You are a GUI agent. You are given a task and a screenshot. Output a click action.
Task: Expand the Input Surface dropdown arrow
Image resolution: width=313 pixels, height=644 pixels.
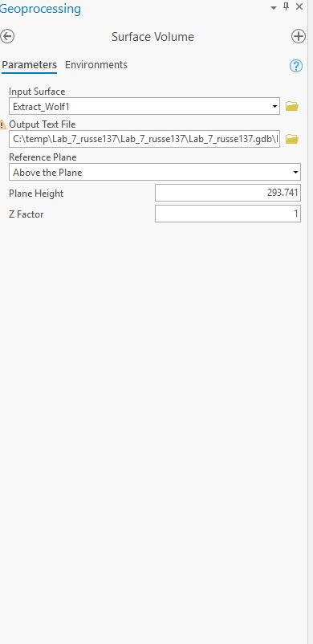274,107
